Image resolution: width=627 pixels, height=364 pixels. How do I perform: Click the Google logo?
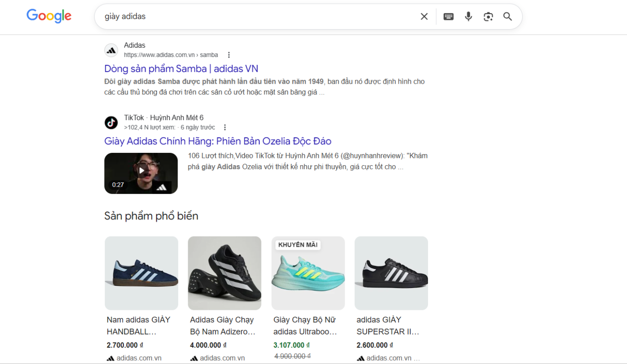49,16
